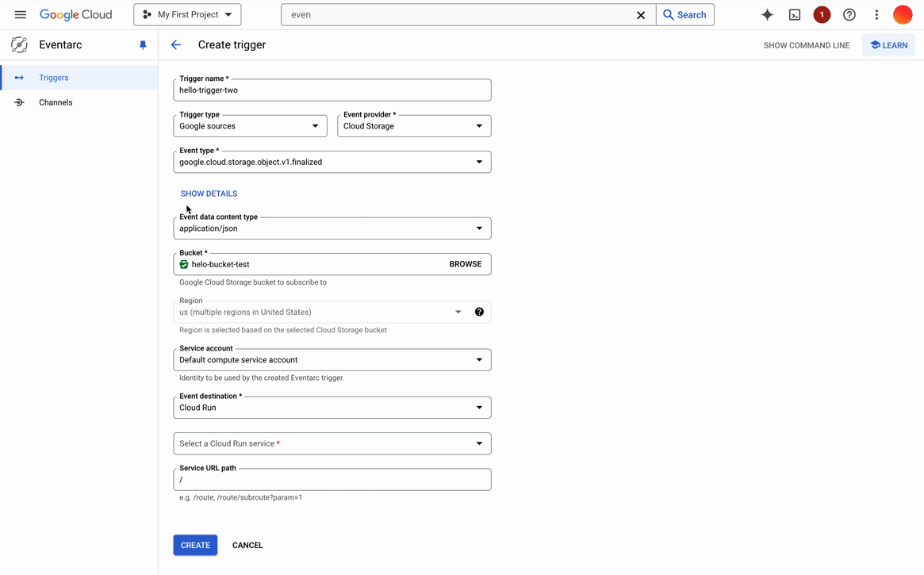
Task: Focus the Service URL path field
Action: pyautogui.click(x=332, y=479)
